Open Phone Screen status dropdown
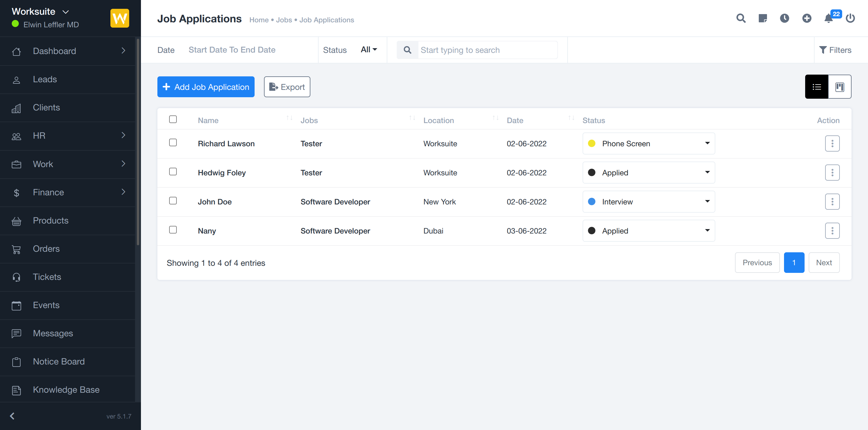The image size is (868, 430). pyautogui.click(x=648, y=144)
